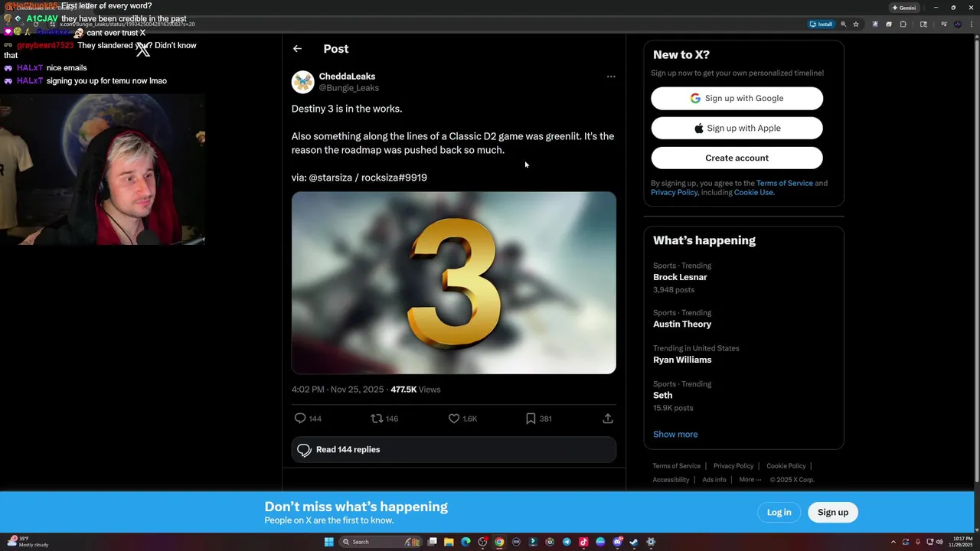Click the repost icon showing 146
The height and width of the screenshot is (551, 980).
tap(377, 419)
